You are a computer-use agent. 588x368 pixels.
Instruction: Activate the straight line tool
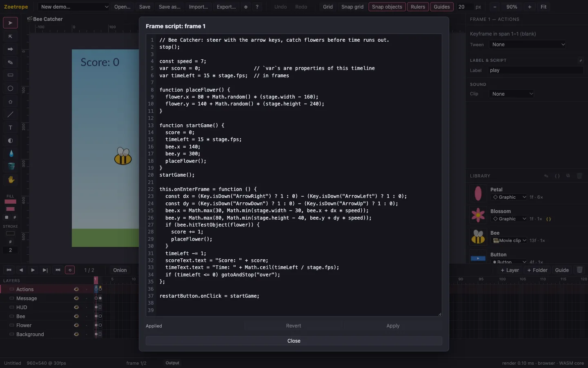tap(11, 114)
